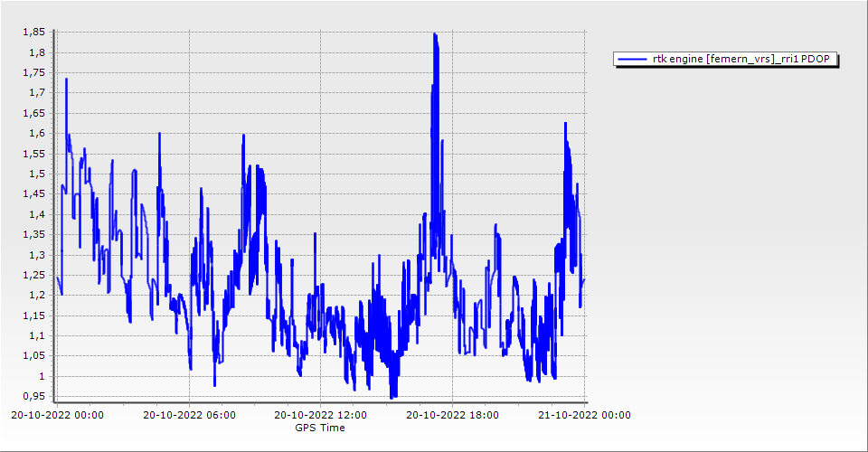The image size is (868, 452).
Task: Click the 20-10-2022 00:00 x-axis label
Action: pyautogui.click(x=57, y=416)
